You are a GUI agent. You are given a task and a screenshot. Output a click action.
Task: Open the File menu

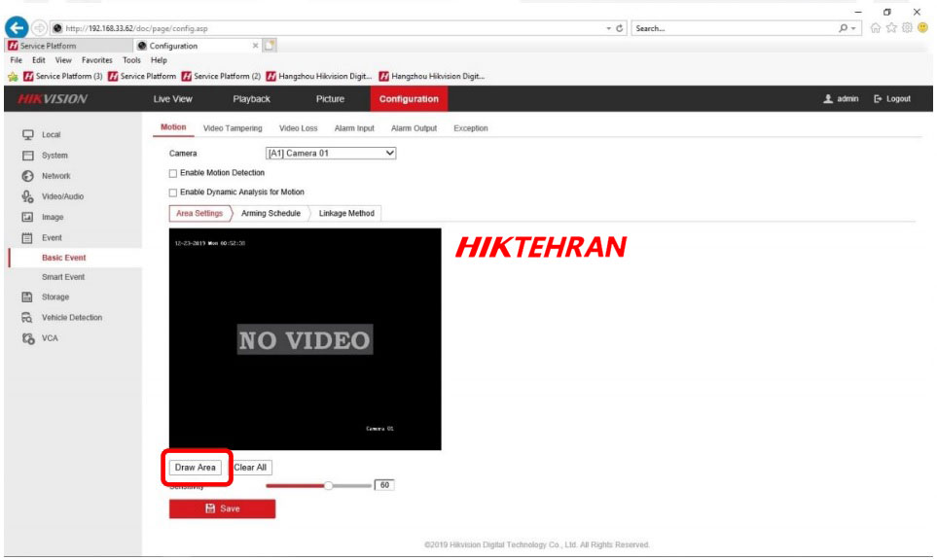point(17,60)
